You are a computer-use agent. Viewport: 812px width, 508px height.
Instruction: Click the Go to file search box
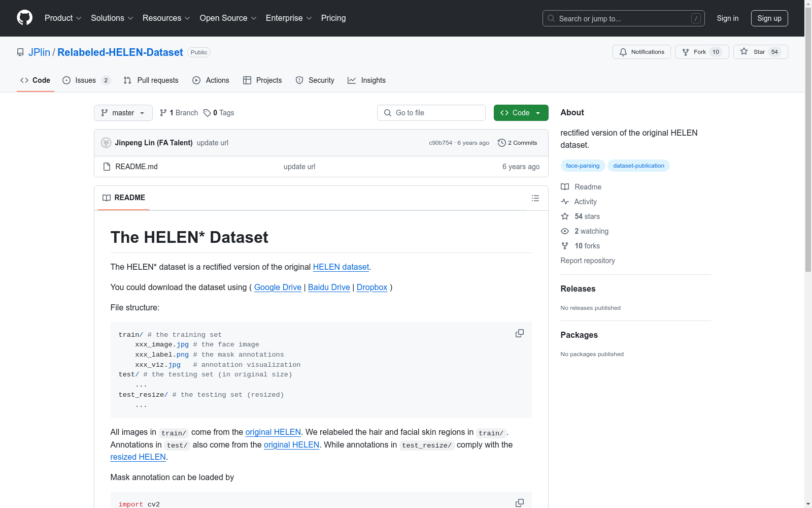click(x=431, y=113)
